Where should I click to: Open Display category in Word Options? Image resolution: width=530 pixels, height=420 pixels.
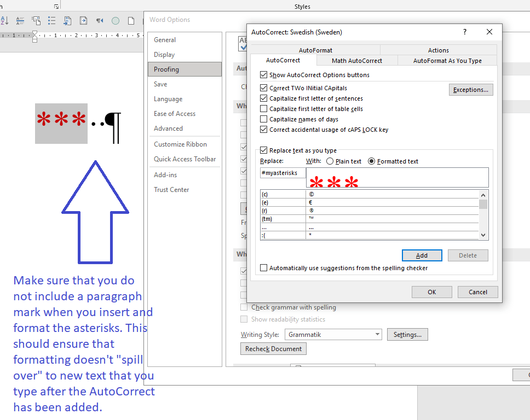point(185,55)
